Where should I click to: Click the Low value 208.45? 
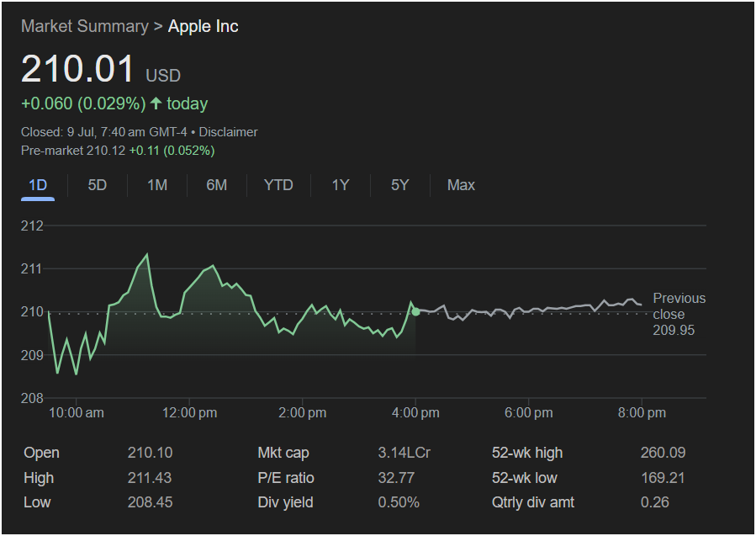[150, 502]
